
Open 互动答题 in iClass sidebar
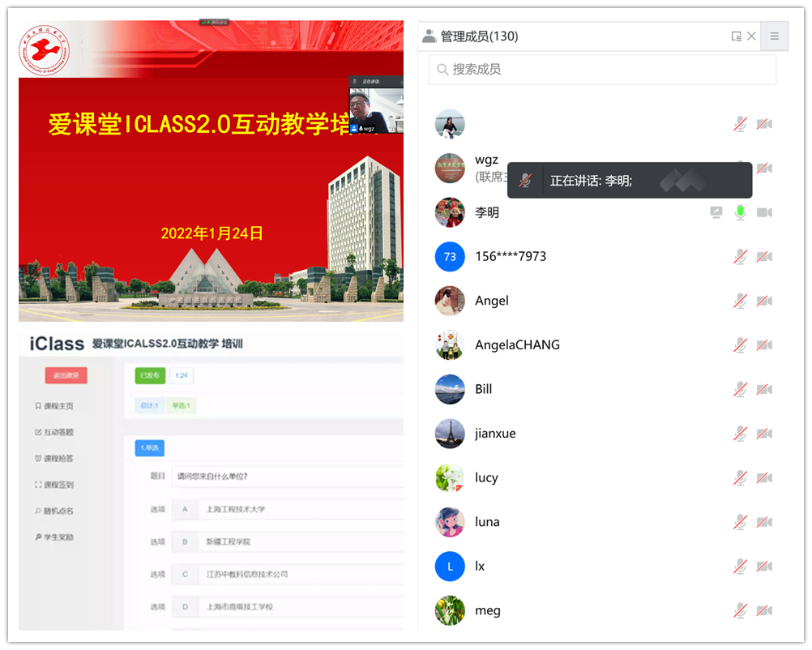[x=54, y=432]
